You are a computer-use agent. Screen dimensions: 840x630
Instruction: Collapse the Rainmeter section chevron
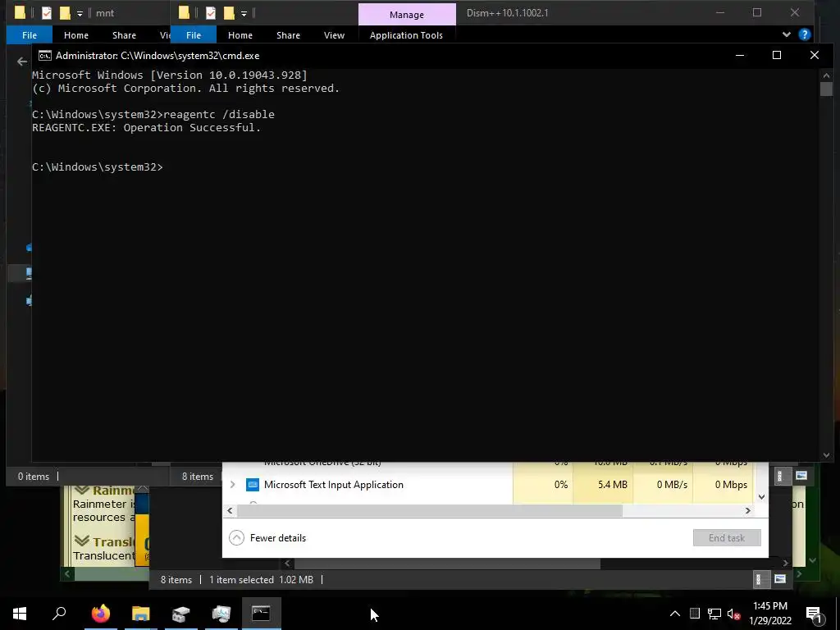pyautogui.click(x=82, y=490)
